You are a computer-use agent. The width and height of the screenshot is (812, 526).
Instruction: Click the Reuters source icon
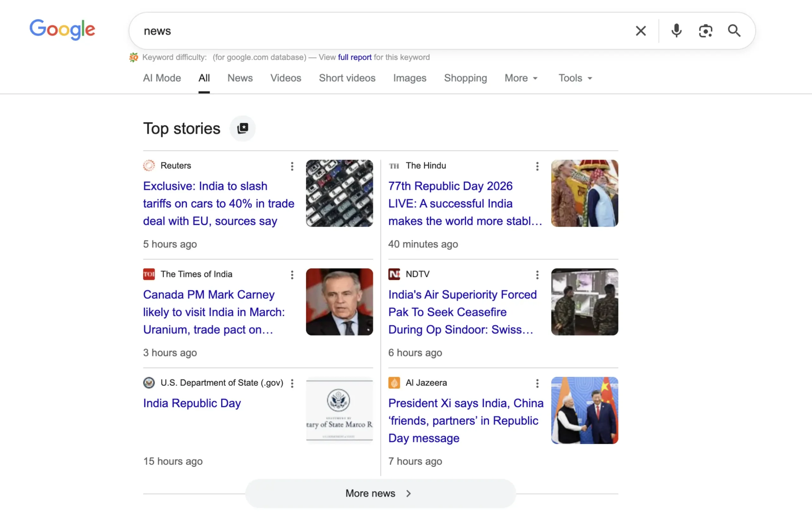coord(149,166)
